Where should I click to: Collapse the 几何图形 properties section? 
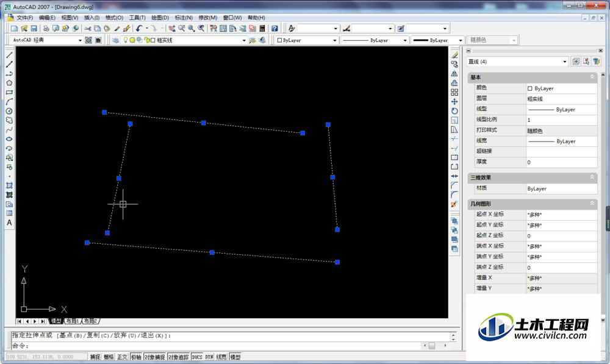pyautogui.click(x=592, y=203)
